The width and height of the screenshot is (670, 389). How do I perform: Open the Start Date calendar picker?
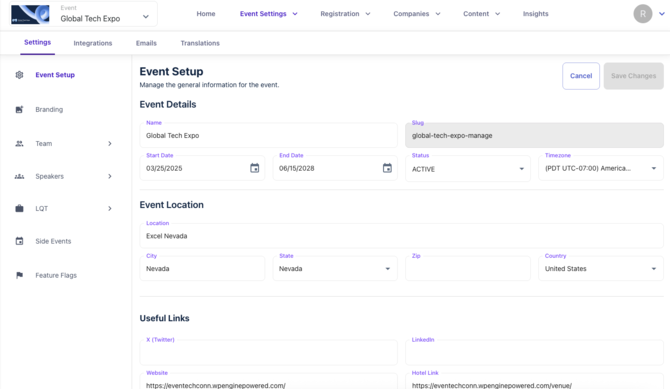pos(255,168)
